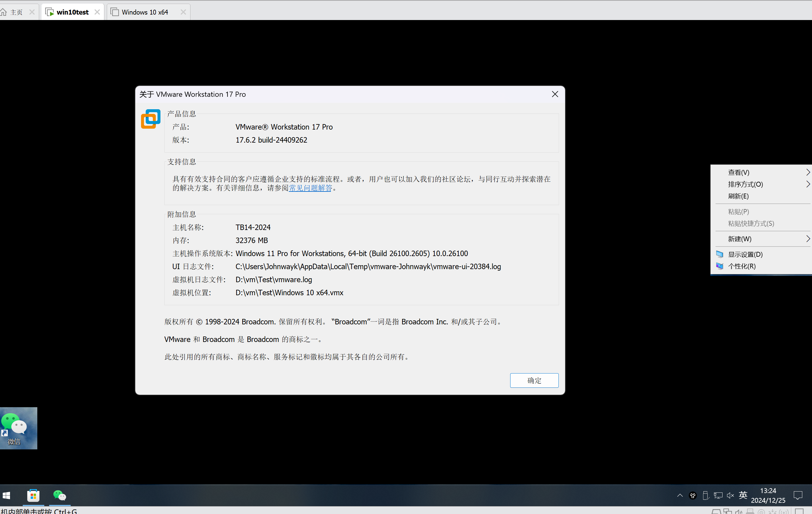
Task: Click the memory value 32376 MB
Action: [251, 241]
